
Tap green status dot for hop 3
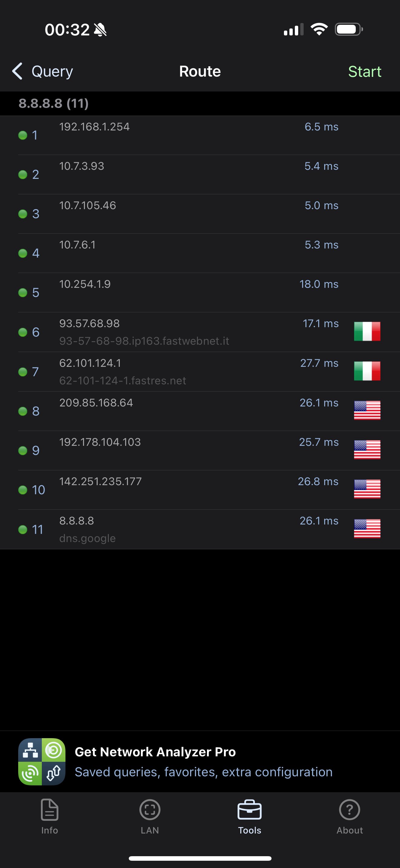[23, 214]
